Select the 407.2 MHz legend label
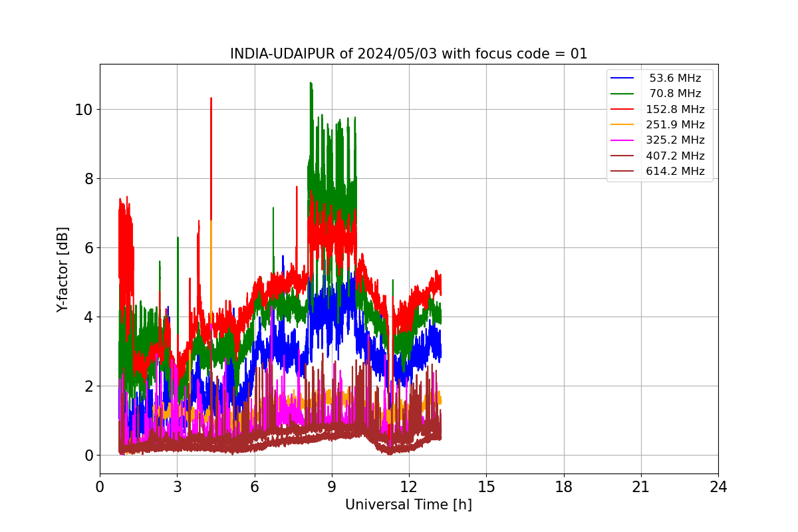This screenshot has width=798, height=532. [675, 156]
